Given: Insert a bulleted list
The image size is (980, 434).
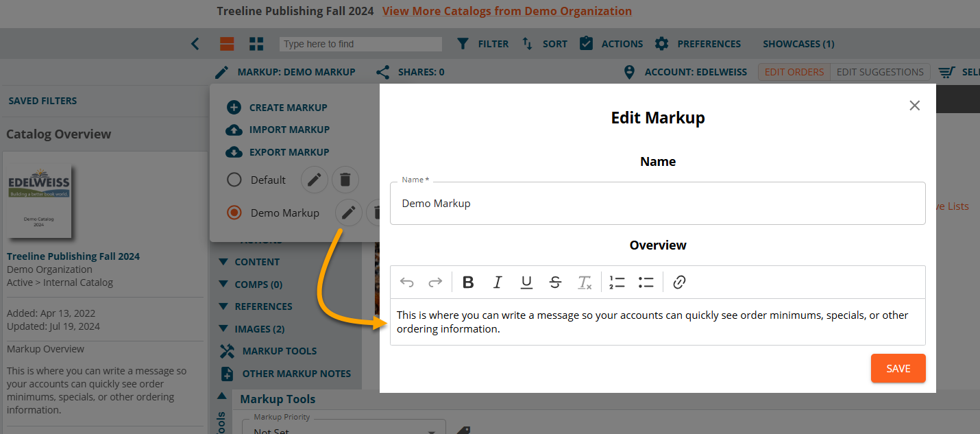Looking at the screenshot, I should pyautogui.click(x=646, y=282).
